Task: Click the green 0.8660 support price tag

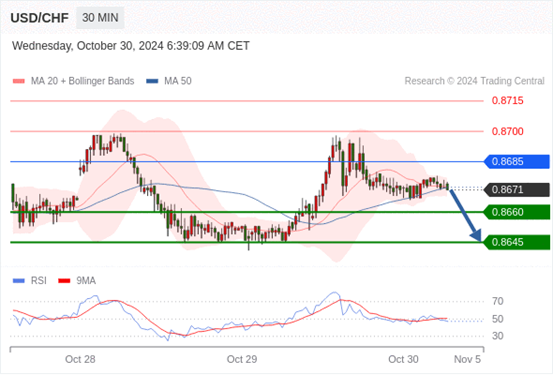Action: (517, 212)
